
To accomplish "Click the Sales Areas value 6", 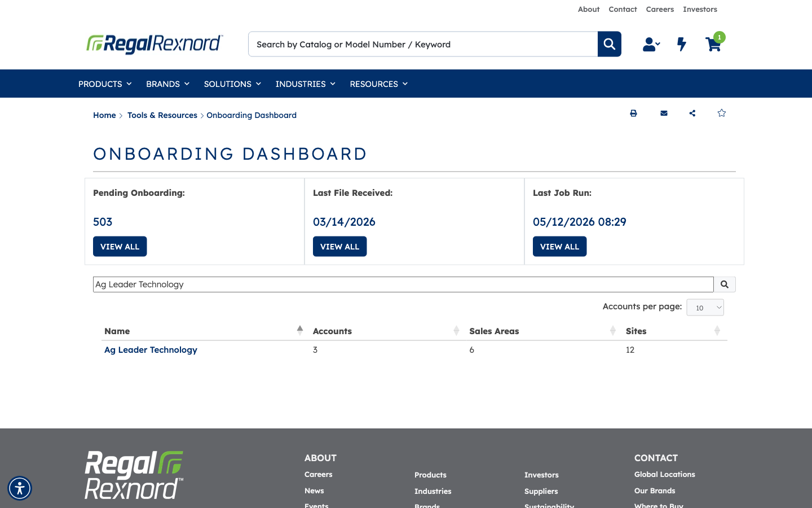I will click(x=471, y=350).
